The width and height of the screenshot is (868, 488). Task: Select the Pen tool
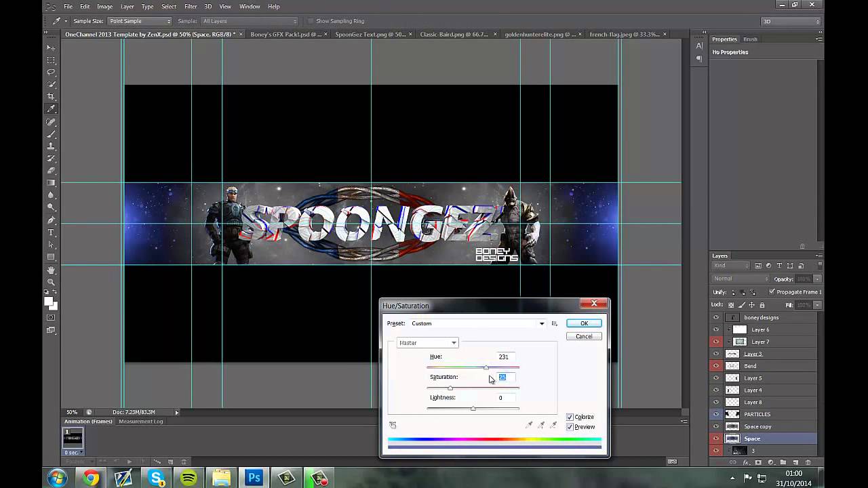51,220
